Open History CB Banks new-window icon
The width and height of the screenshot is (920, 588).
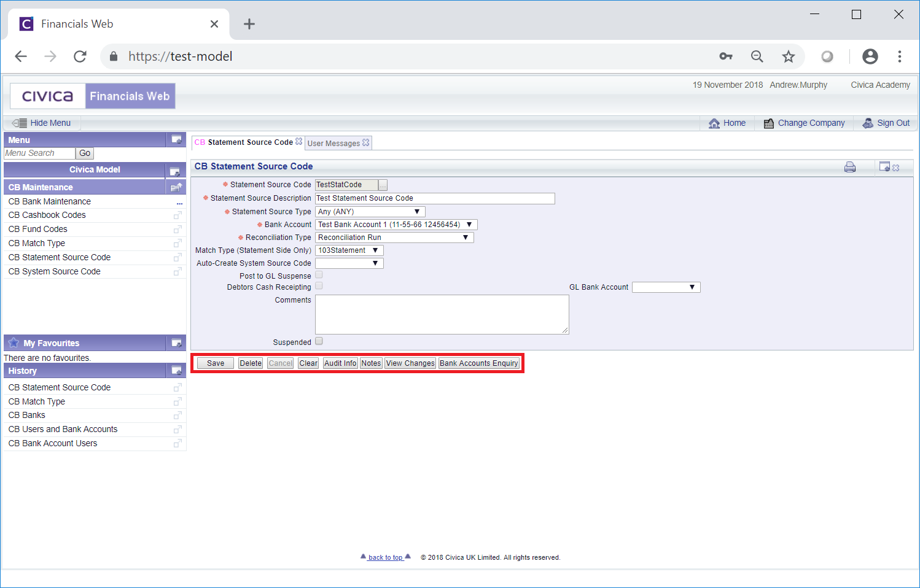pyautogui.click(x=177, y=416)
